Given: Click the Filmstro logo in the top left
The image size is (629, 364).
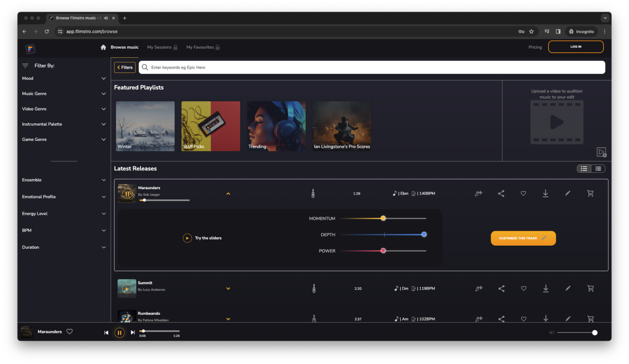Looking at the screenshot, I should (30, 49).
